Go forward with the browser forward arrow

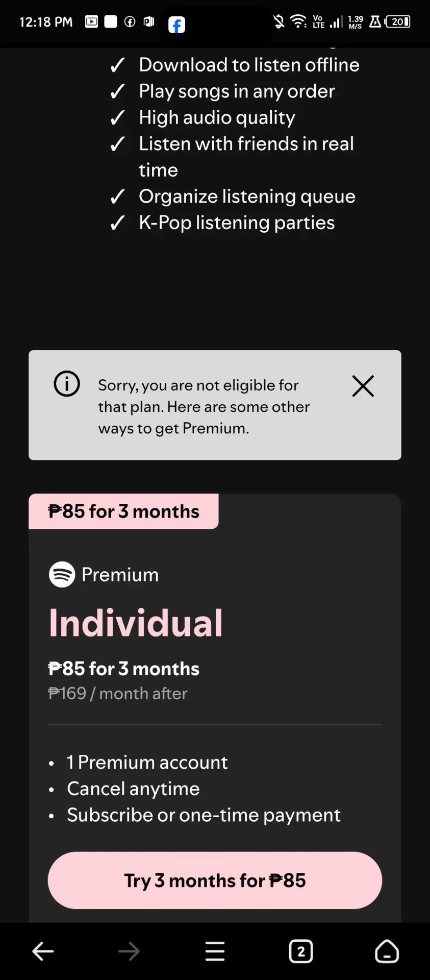click(129, 951)
